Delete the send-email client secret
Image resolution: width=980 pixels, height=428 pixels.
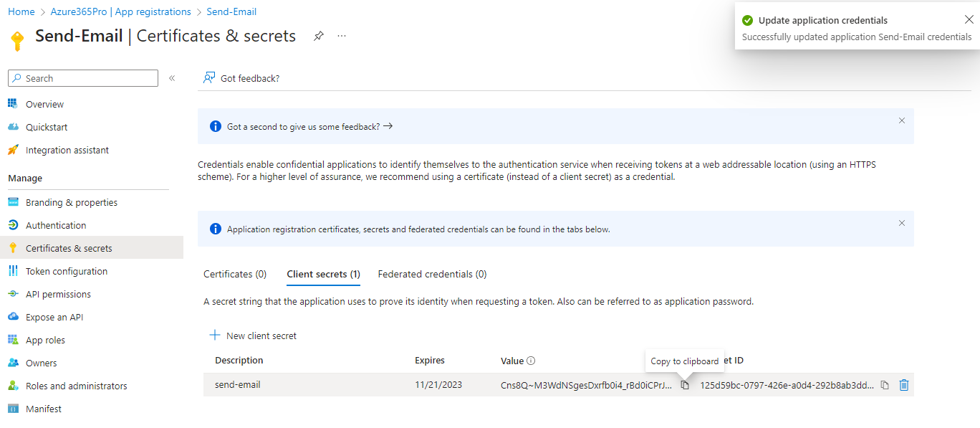tap(904, 385)
